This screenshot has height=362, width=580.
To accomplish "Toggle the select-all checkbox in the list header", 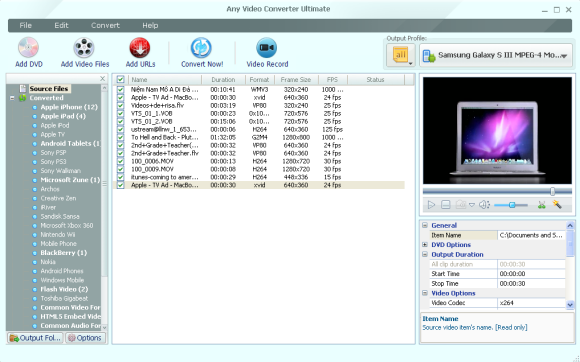I will (x=120, y=79).
